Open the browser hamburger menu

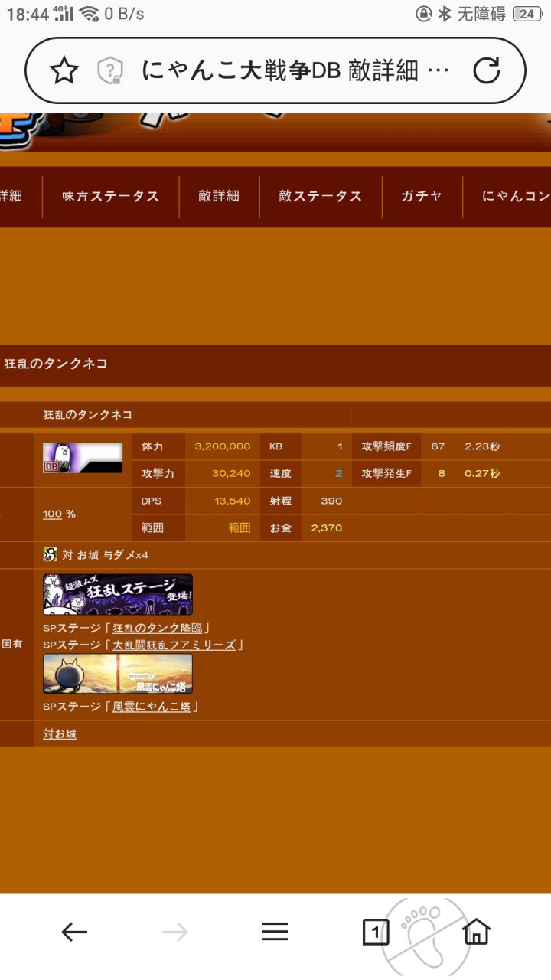click(x=275, y=932)
